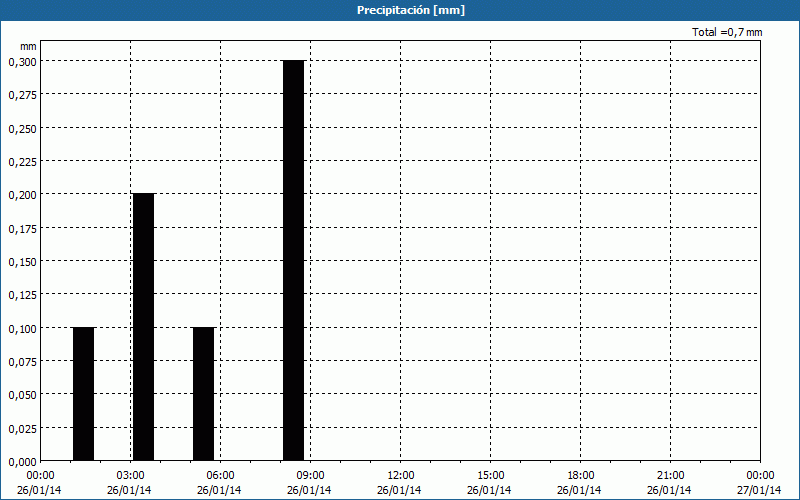Screen dimensions: 800x500
Task: Select the 0,025 y-axis value
Action: point(22,428)
